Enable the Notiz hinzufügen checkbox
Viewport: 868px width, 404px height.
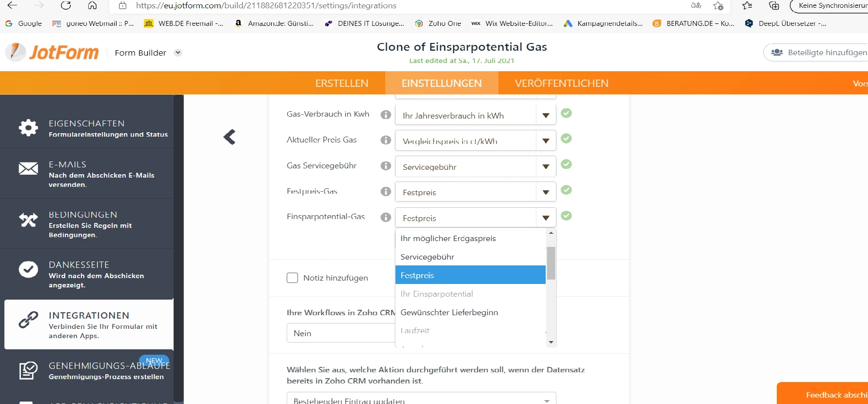pyautogui.click(x=292, y=278)
